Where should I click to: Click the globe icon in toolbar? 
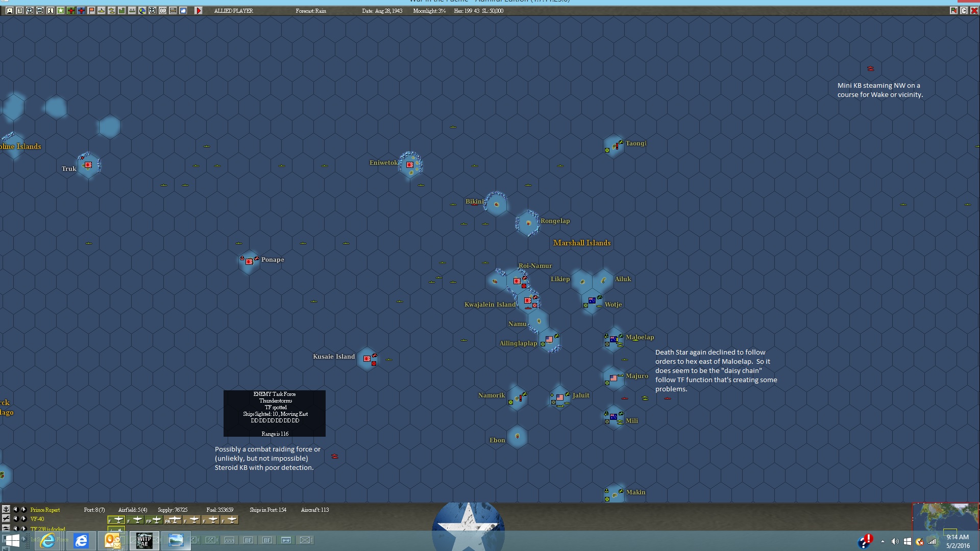(x=142, y=11)
